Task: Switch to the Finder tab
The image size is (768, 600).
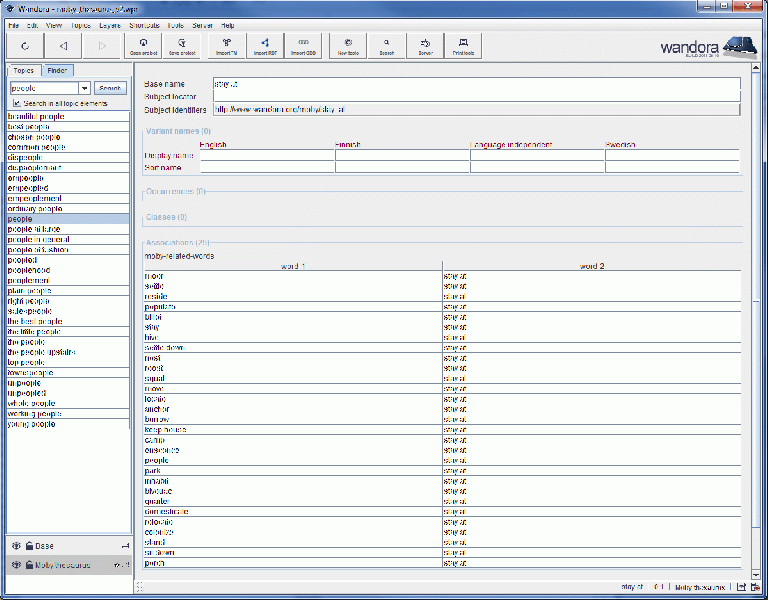Action: 57,71
